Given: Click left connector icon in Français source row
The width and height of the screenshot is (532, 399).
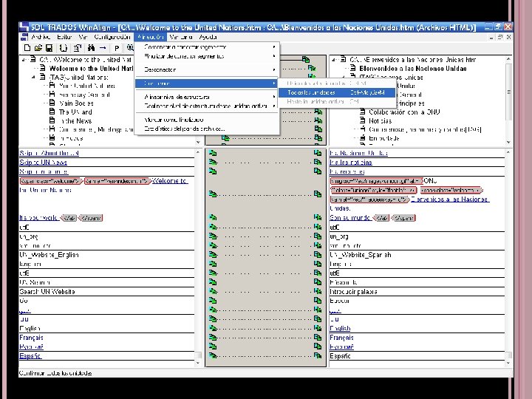Looking at the screenshot, I should [x=213, y=337].
